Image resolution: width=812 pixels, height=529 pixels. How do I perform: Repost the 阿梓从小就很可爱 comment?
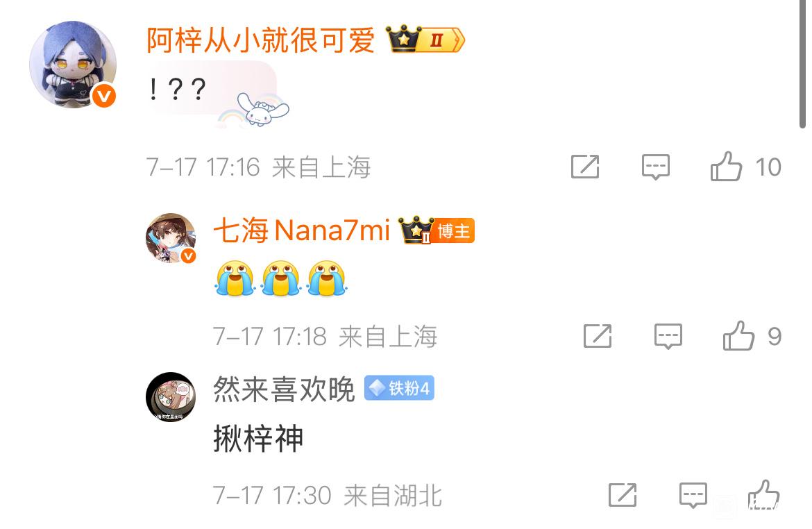tap(585, 167)
